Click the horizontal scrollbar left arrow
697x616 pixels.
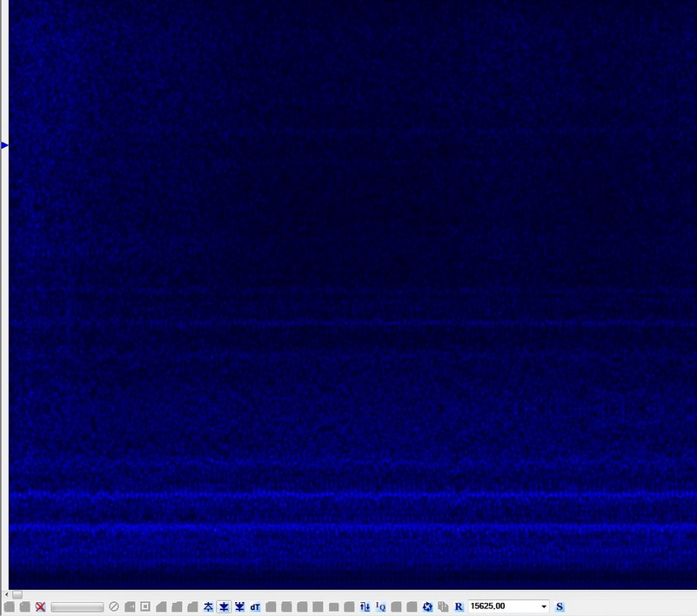pos(6,594)
